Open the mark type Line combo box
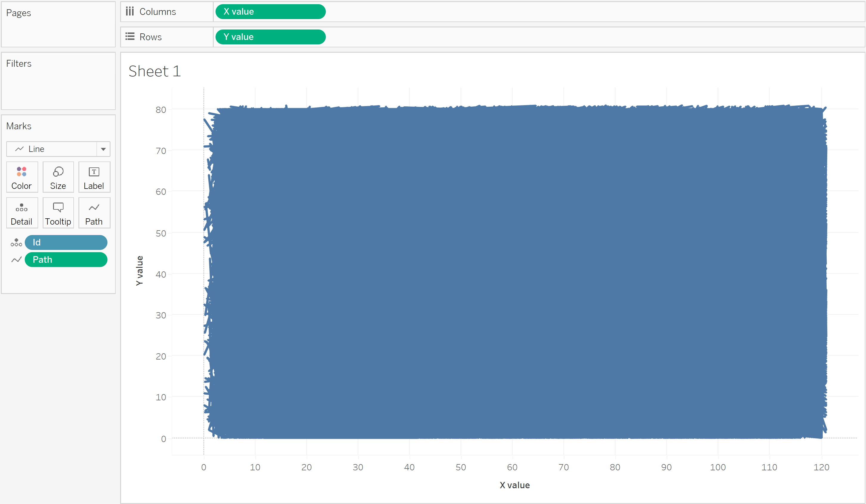The width and height of the screenshot is (866, 504). pos(52,149)
